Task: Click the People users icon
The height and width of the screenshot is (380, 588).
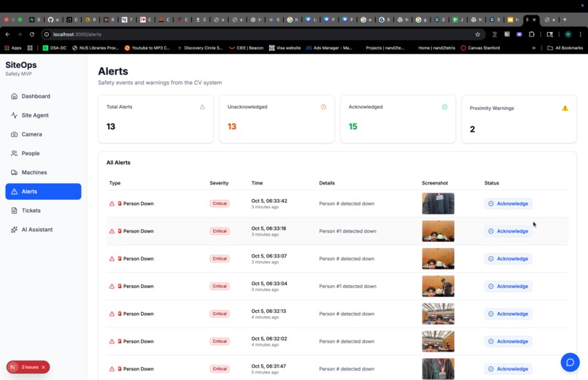Action: [15, 153]
